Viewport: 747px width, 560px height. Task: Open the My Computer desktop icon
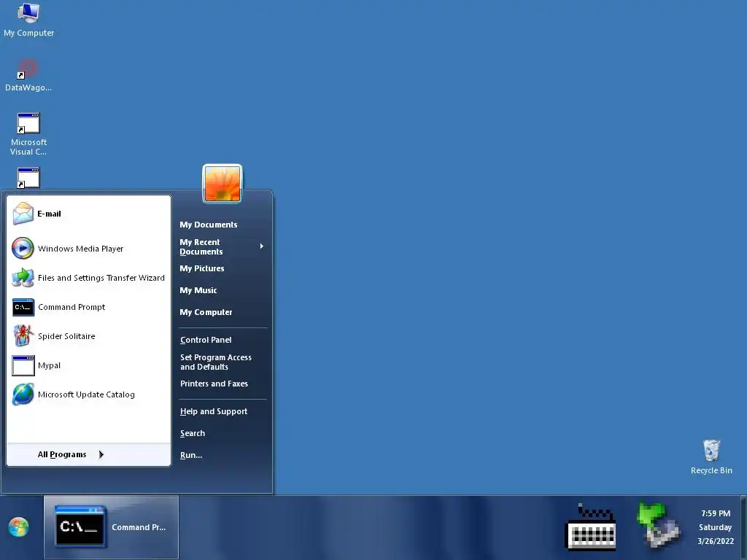[28, 19]
